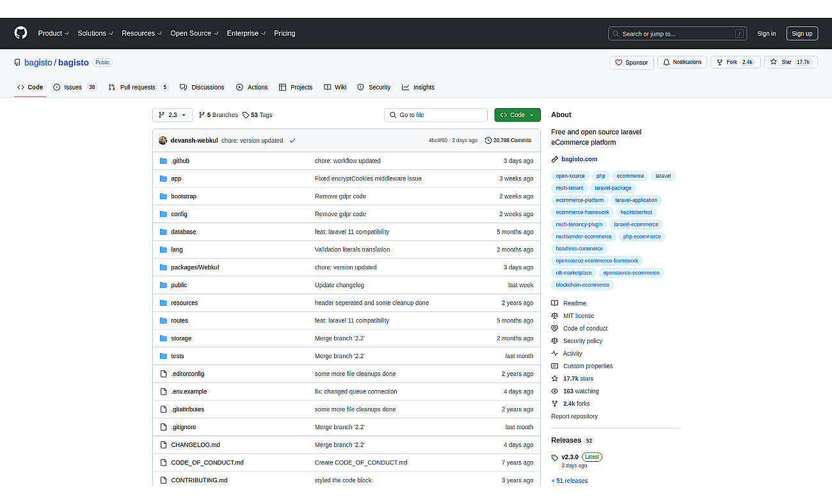The height and width of the screenshot is (504, 832).
Task: Click the packages/Webkul folder icon
Action: pyautogui.click(x=163, y=267)
